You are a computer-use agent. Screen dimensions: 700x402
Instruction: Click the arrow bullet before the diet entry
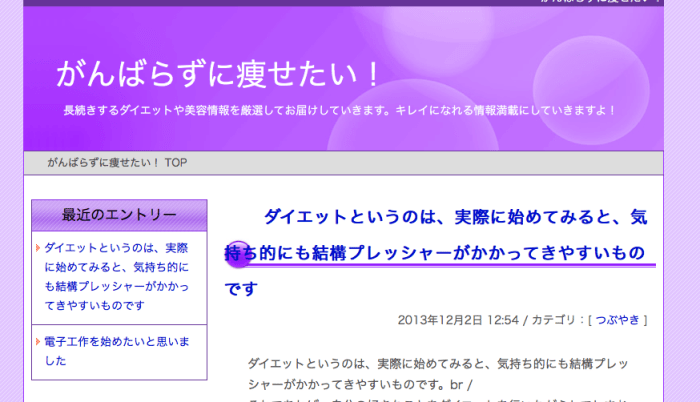37,248
